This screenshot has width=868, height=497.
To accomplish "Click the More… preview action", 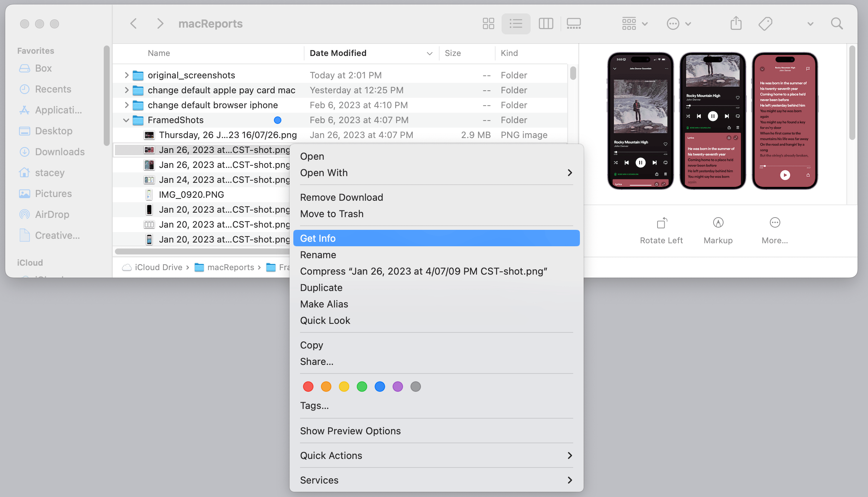I will click(x=775, y=231).
